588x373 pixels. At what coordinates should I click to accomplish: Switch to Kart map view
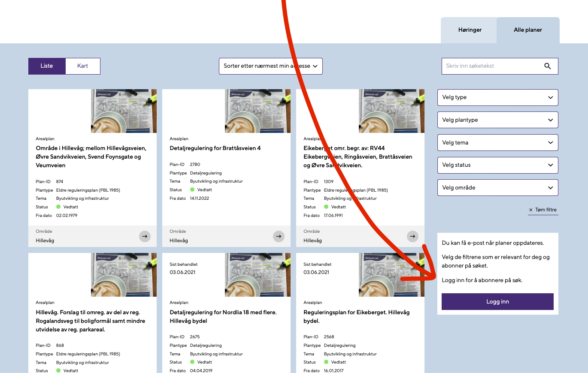pos(83,66)
